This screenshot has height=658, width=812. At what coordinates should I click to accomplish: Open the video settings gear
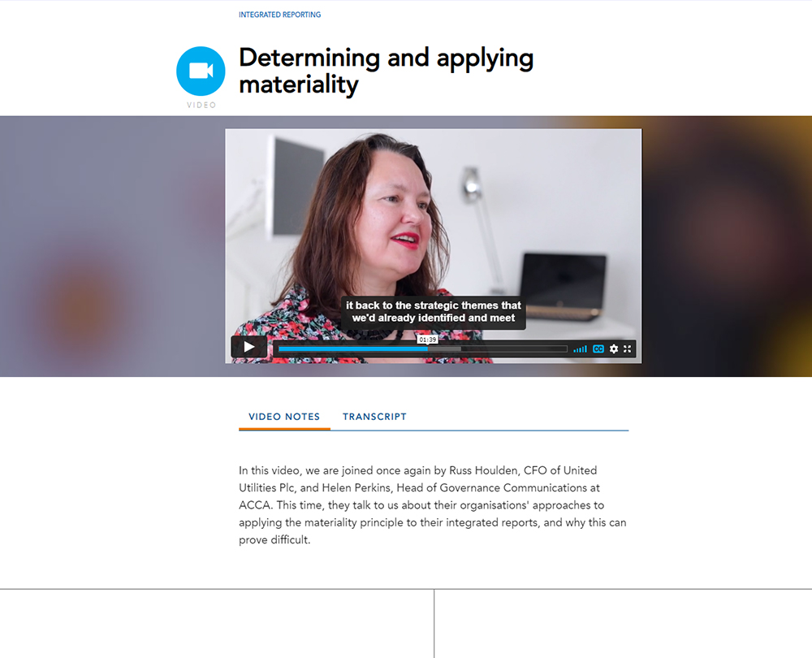614,348
